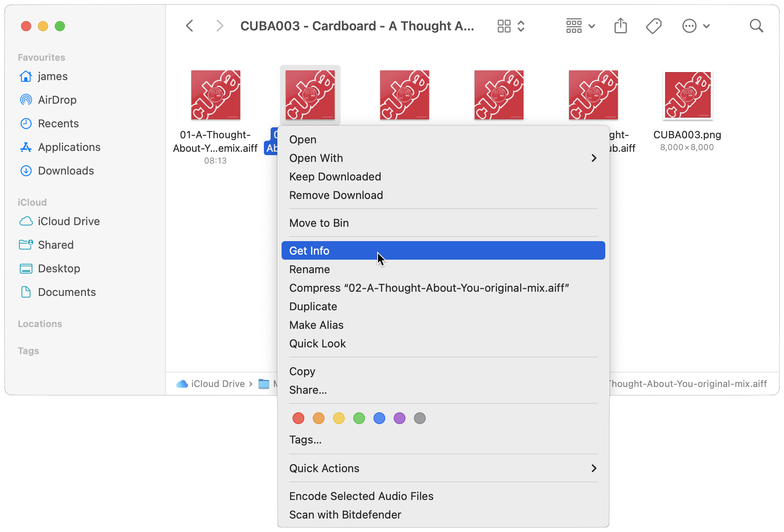This screenshot has height=532, width=784.
Task: Open the More actions ellipsis dropdown
Action: (696, 26)
